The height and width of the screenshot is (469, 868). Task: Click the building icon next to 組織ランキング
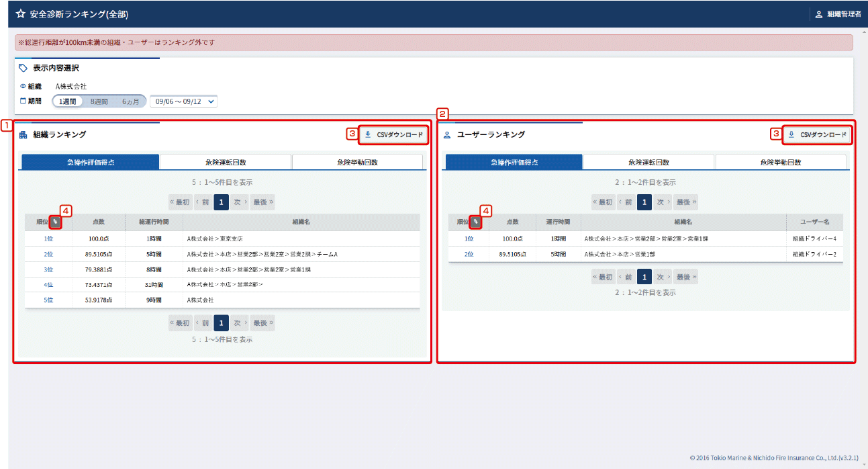coord(23,135)
